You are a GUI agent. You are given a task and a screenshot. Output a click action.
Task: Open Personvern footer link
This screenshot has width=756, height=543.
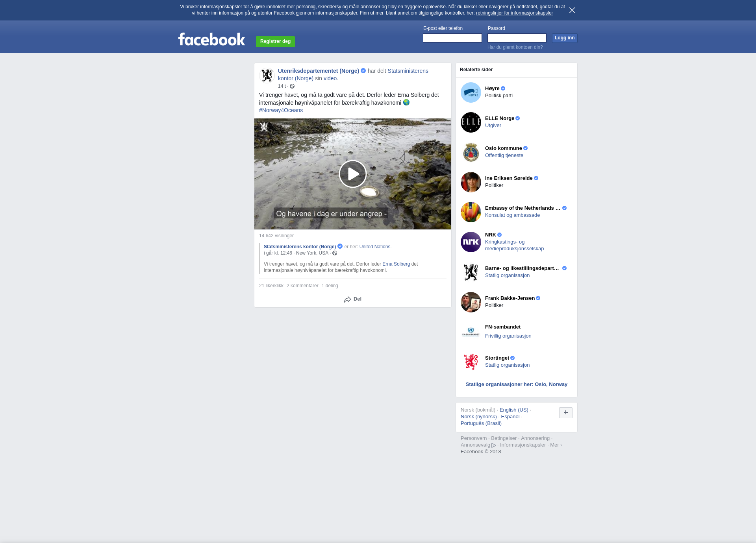point(474,438)
